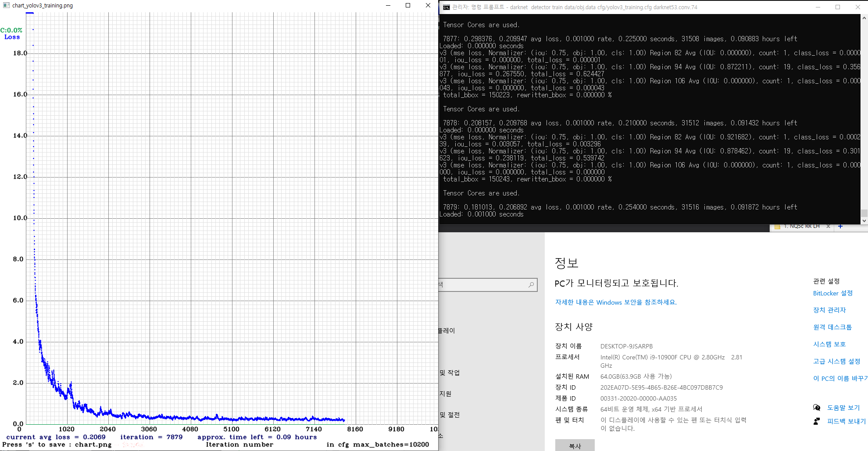
Task: Click the Get help link (도움말 보기)
Action: click(843, 408)
